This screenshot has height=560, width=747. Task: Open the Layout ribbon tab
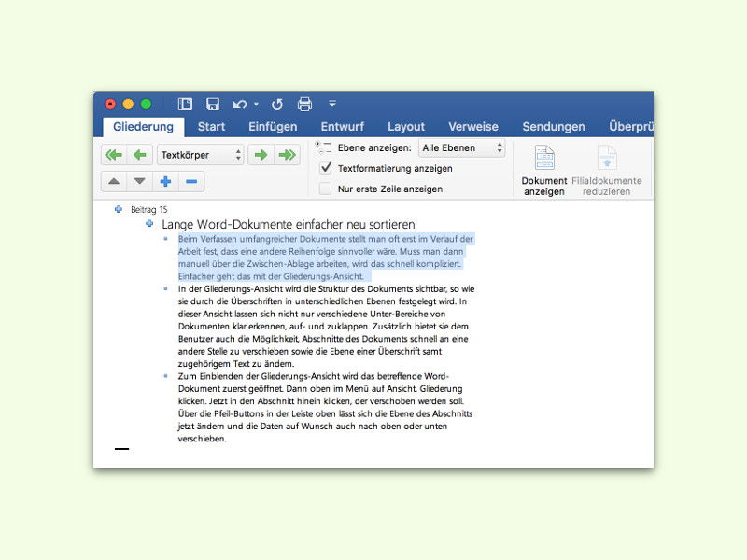pyautogui.click(x=406, y=127)
